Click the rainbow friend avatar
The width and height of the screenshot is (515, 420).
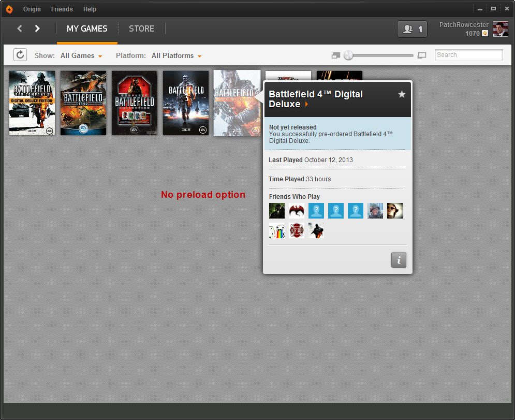277,230
